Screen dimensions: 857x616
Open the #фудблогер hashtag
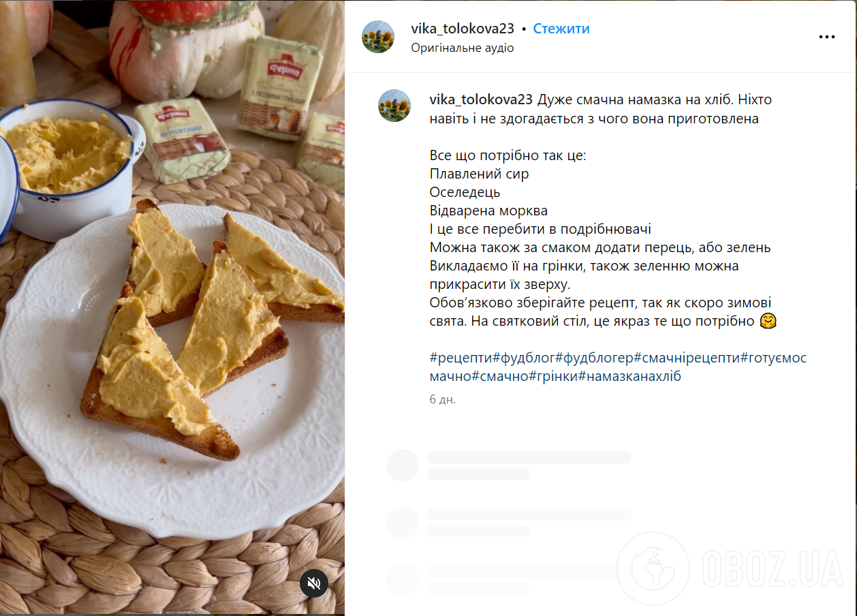(x=594, y=358)
